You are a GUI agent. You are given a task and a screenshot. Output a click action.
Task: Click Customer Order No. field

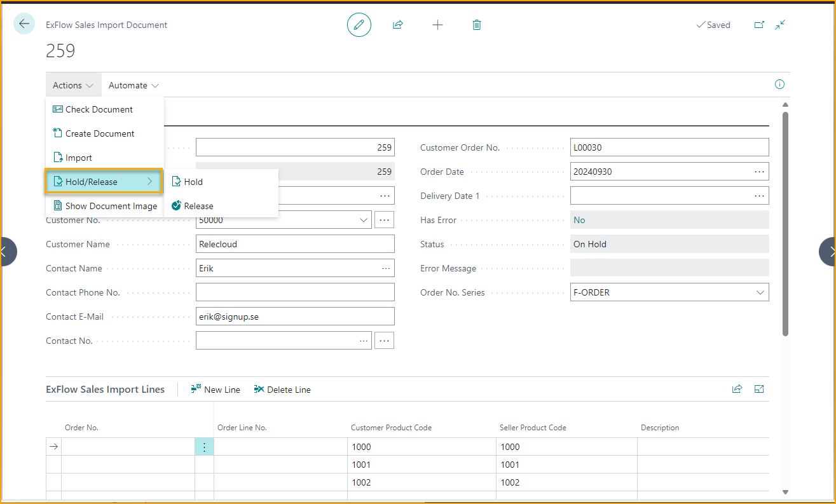(x=669, y=147)
